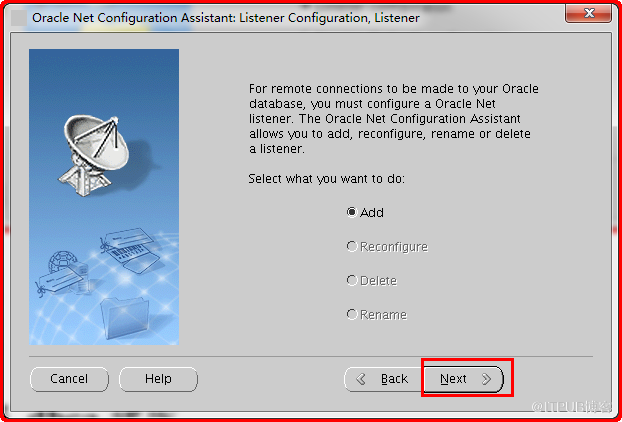622x422 pixels.
Task: Click the gray window icon in title bar
Action: (19, 18)
